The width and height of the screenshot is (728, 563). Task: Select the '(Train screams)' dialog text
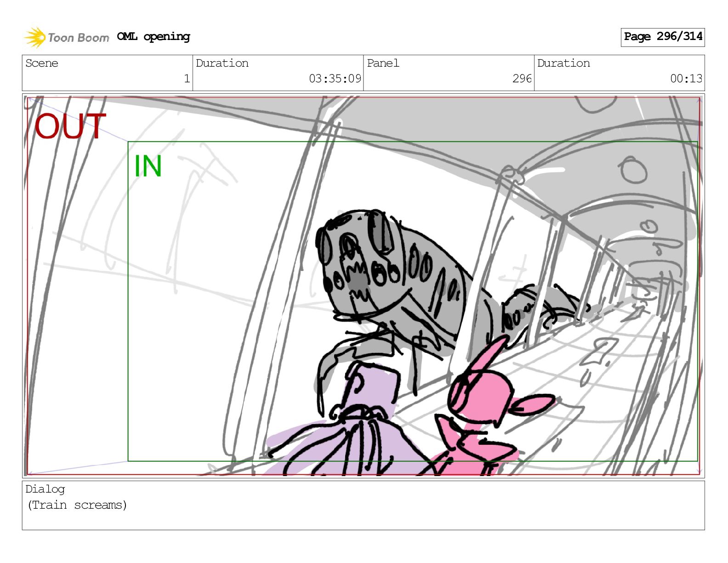click(x=77, y=505)
